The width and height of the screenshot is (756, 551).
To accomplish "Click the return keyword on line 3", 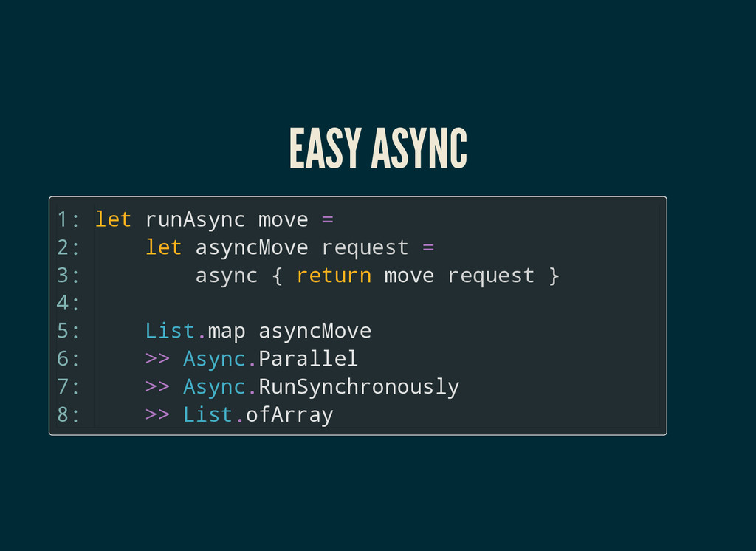I will [x=334, y=275].
